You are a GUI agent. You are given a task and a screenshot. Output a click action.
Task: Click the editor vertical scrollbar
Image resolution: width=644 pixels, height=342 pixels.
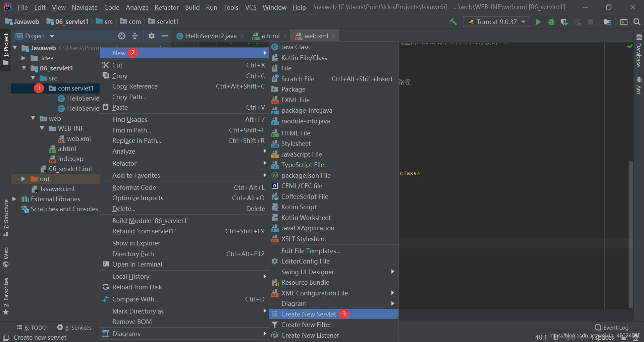pos(631,234)
